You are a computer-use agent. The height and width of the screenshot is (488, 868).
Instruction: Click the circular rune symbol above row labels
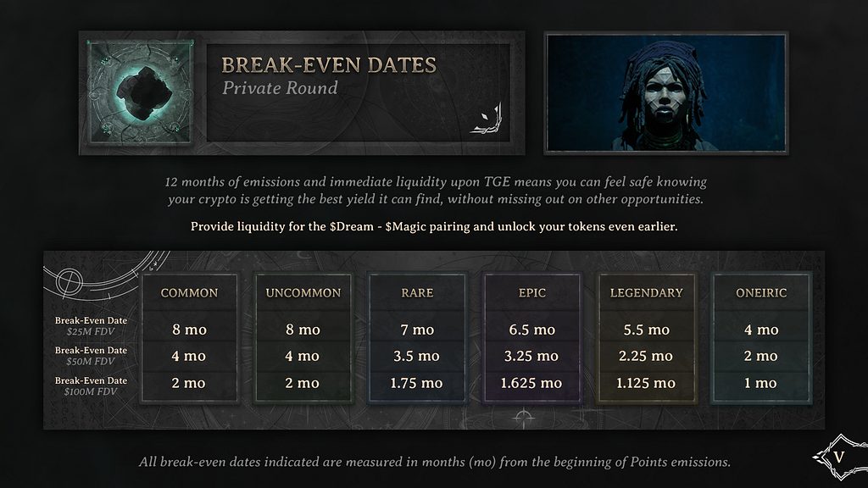pyautogui.click(x=70, y=281)
